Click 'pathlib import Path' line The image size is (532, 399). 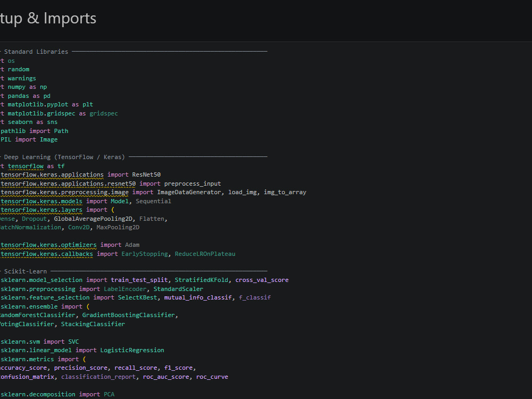[x=34, y=131]
